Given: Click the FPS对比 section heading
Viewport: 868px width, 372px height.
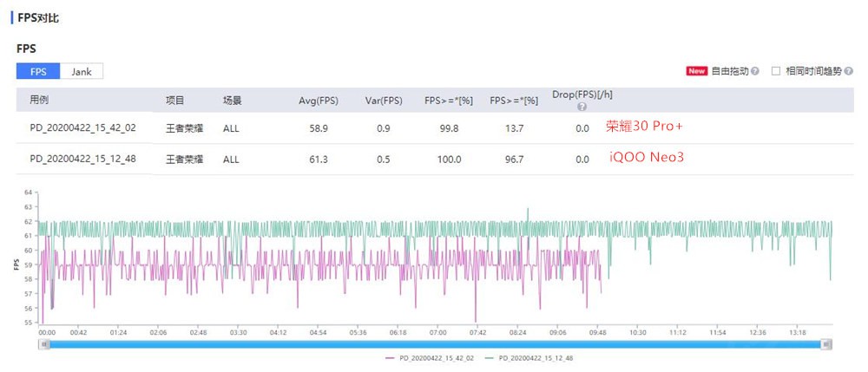Looking at the screenshot, I should [38, 18].
